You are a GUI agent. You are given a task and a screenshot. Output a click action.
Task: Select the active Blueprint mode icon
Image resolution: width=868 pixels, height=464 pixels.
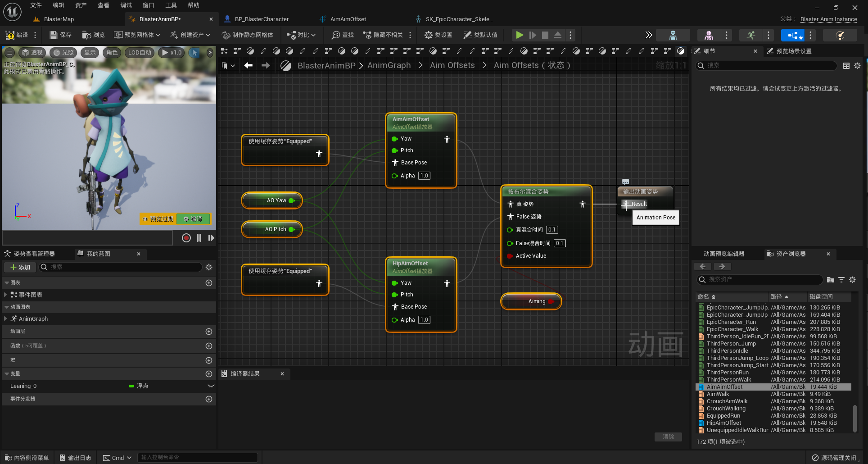(792, 35)
